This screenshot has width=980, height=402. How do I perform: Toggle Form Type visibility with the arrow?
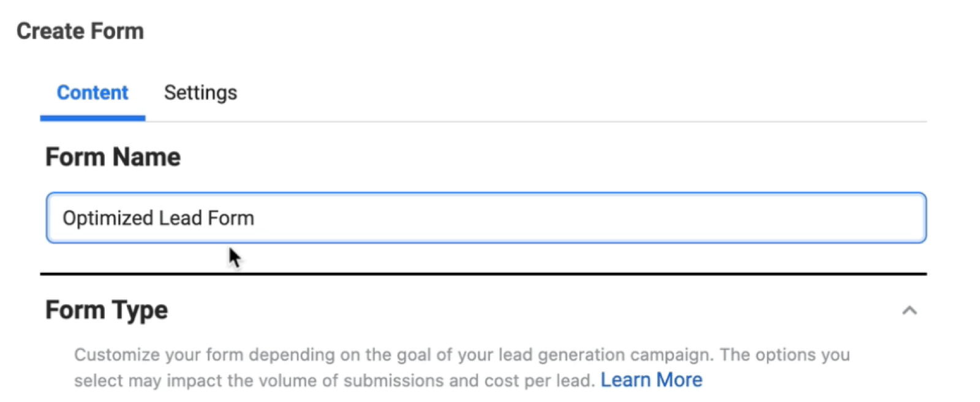tap(911, 311)
